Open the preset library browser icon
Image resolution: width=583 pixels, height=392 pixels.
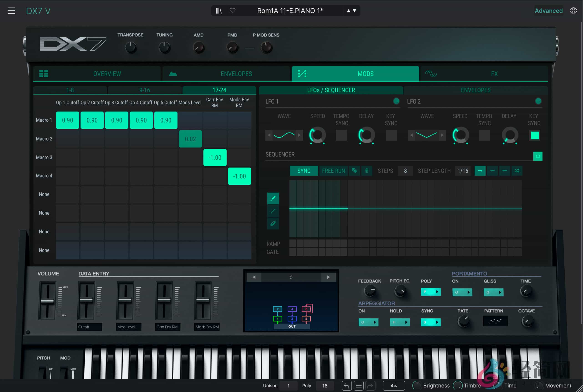(219, 10)
